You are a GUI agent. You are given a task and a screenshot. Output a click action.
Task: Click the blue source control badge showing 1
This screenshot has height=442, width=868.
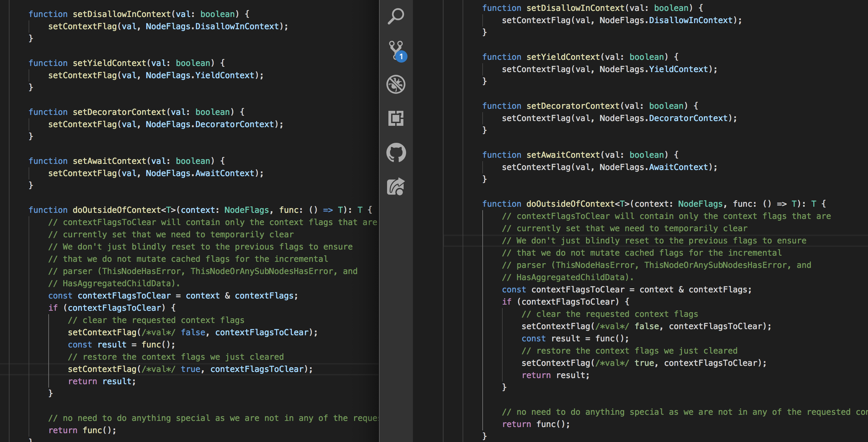[x=401, y=56]
